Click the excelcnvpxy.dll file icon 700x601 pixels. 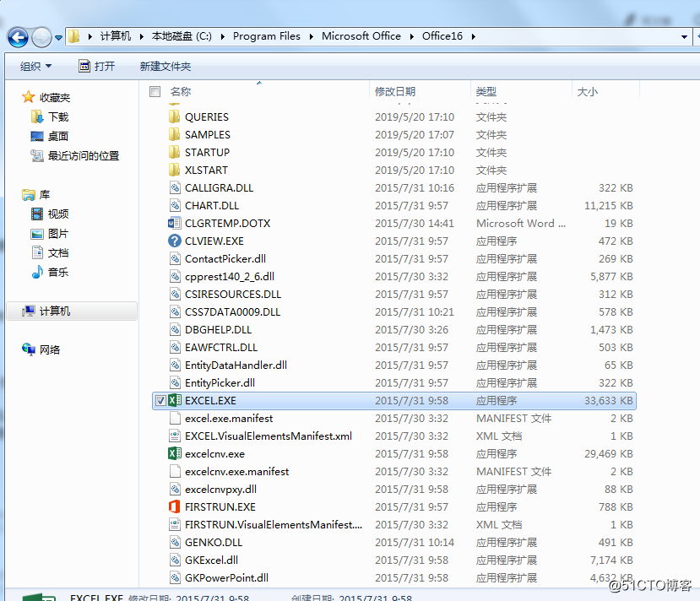pos(175,489)
